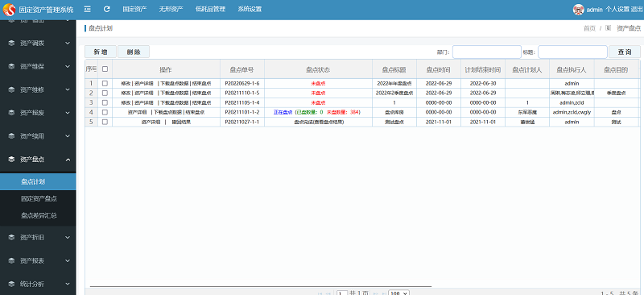Image resolution: width=644 pixels, height=295 pixels.
Task: Expand the 资产维修 sidebar chevron
Action: click(x=68, y=89)
